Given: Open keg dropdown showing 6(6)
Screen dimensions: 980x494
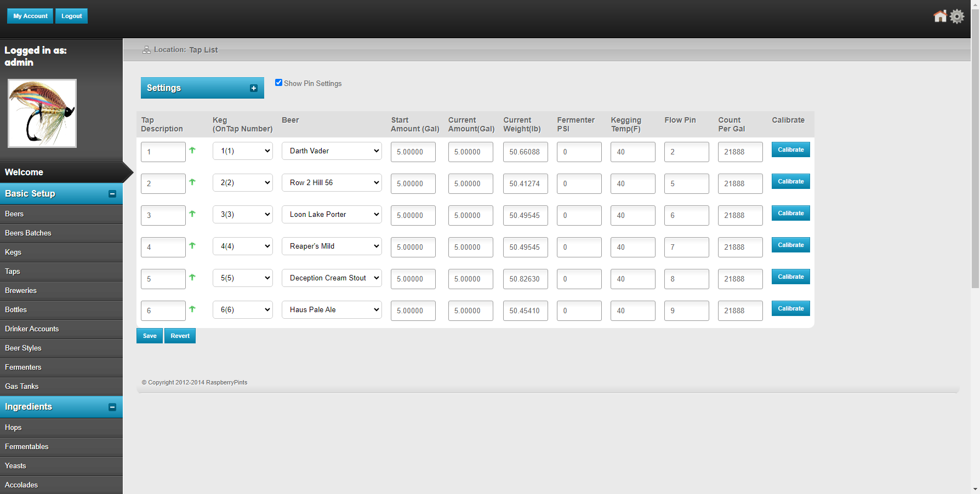Looking at the screenshot, I should coord(243,310).
